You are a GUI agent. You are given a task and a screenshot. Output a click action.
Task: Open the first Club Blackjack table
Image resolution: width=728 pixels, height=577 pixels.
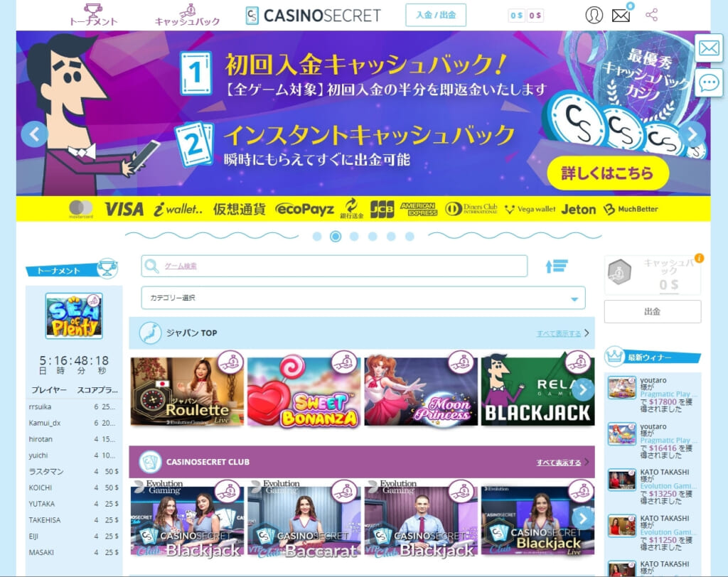(187, 520)
